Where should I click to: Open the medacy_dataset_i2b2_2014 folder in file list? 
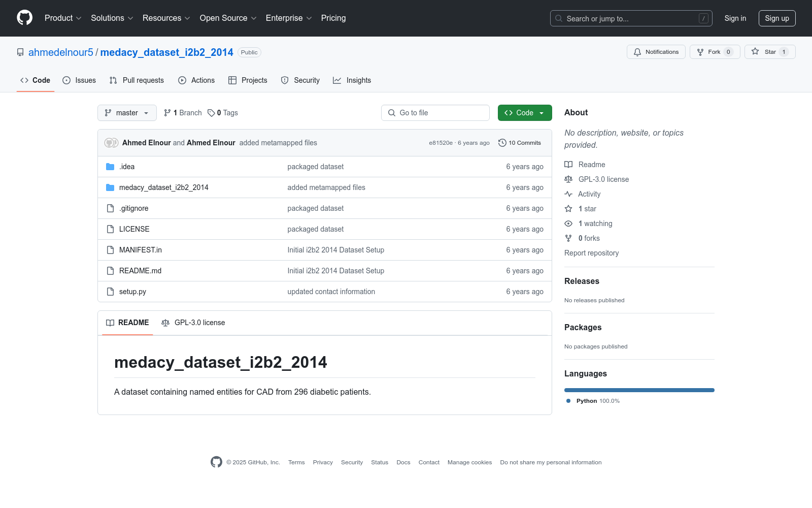(x=164, y=187)
